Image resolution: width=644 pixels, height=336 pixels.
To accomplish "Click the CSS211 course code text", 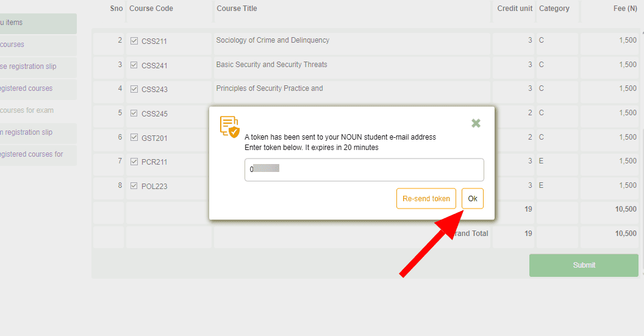I will tap(154, 41).
